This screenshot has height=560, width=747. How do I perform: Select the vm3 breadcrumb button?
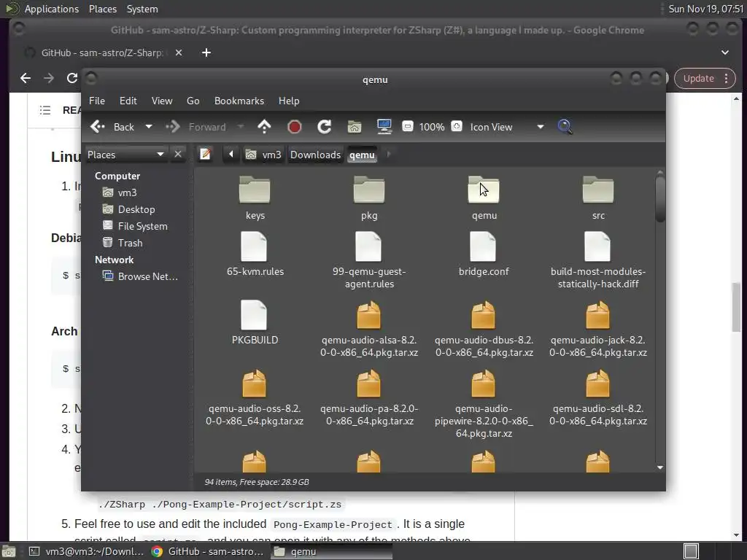tap(263, 155)
